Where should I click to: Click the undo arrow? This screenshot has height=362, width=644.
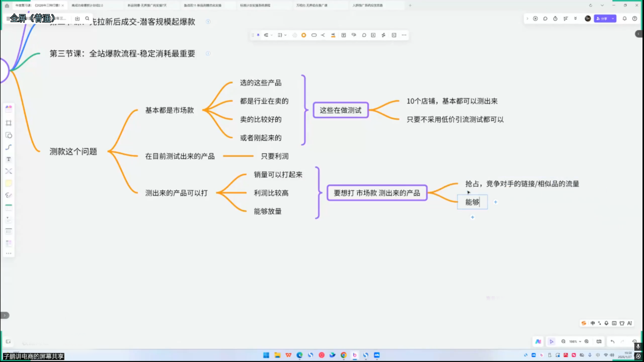(613, 341)
